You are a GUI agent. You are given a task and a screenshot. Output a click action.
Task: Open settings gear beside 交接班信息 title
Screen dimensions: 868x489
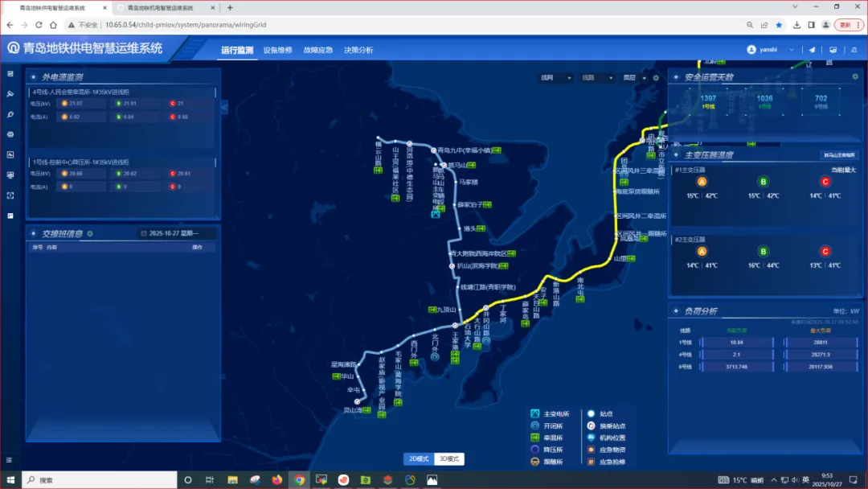pyautogui.click(x=90, y=234)
